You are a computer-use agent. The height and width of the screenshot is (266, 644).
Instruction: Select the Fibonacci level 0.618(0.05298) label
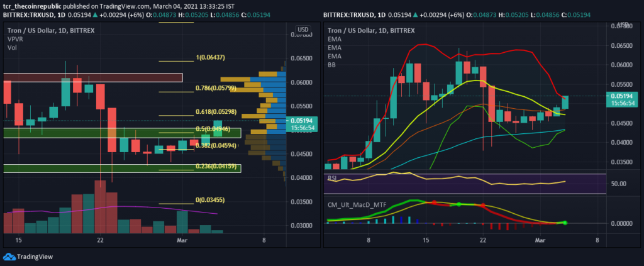(x=215, y=112)
